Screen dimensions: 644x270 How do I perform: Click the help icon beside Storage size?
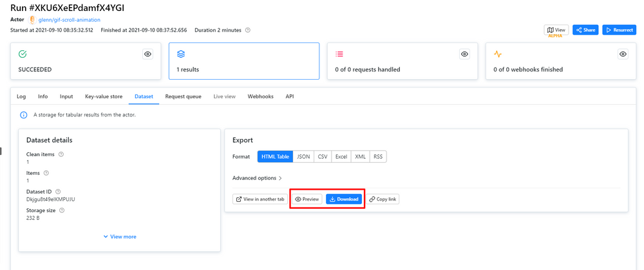pos(62,210)
